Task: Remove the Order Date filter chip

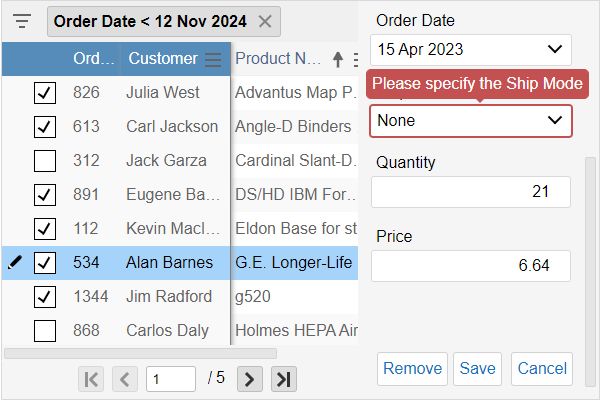Action: coord(264,21)
